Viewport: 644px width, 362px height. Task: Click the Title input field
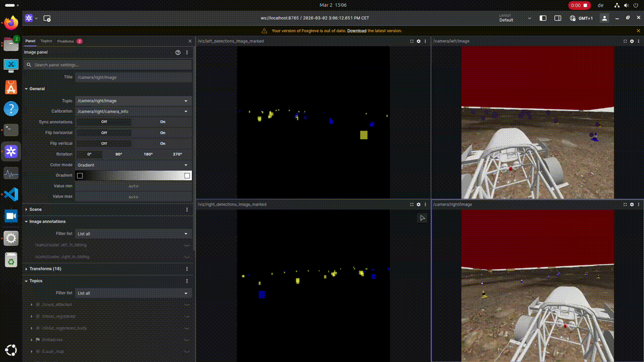(x=133, y=77)
